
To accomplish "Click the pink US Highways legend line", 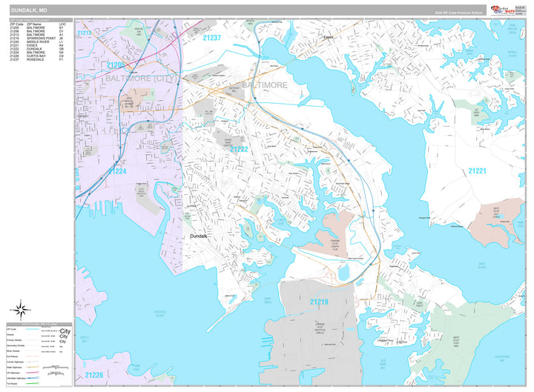I will click(x=33, y=372).
